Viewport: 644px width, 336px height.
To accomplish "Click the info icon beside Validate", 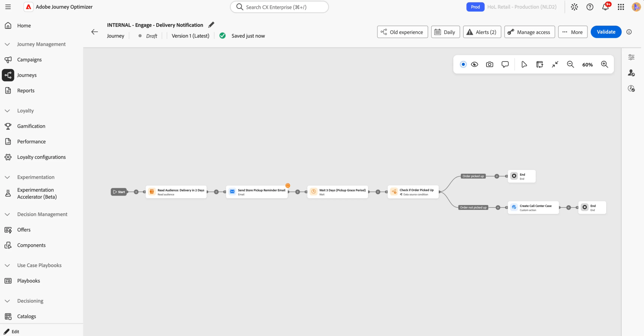I will point(629,32).
